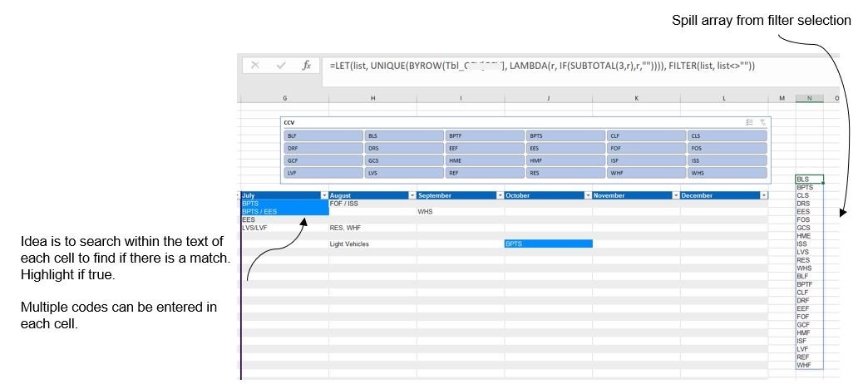Click inside the formula bar text

[542, 66]
